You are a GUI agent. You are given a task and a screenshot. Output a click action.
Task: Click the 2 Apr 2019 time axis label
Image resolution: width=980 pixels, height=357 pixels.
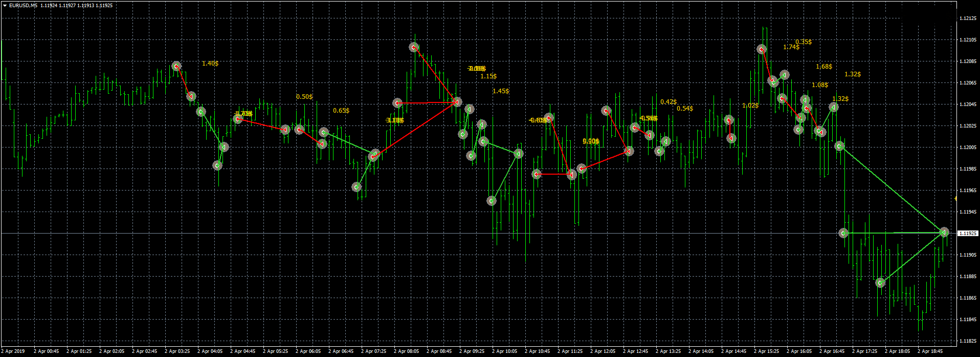(x=13, y=351)
